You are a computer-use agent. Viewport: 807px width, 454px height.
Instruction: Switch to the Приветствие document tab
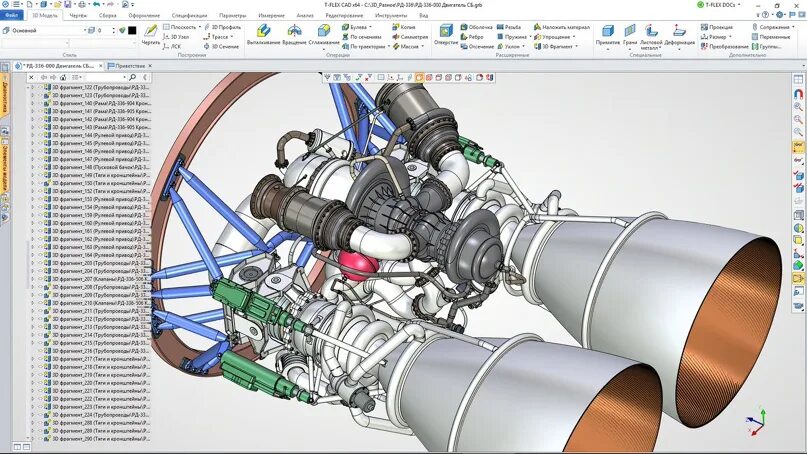(x=130, y=66)
